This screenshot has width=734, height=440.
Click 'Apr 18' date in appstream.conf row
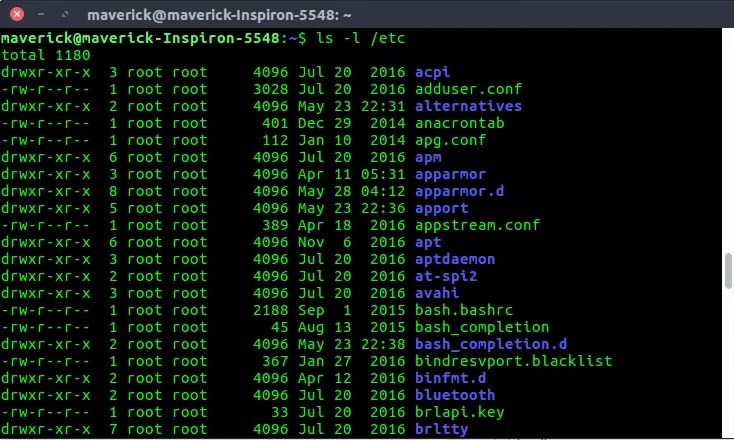click(x=324, y=225)
